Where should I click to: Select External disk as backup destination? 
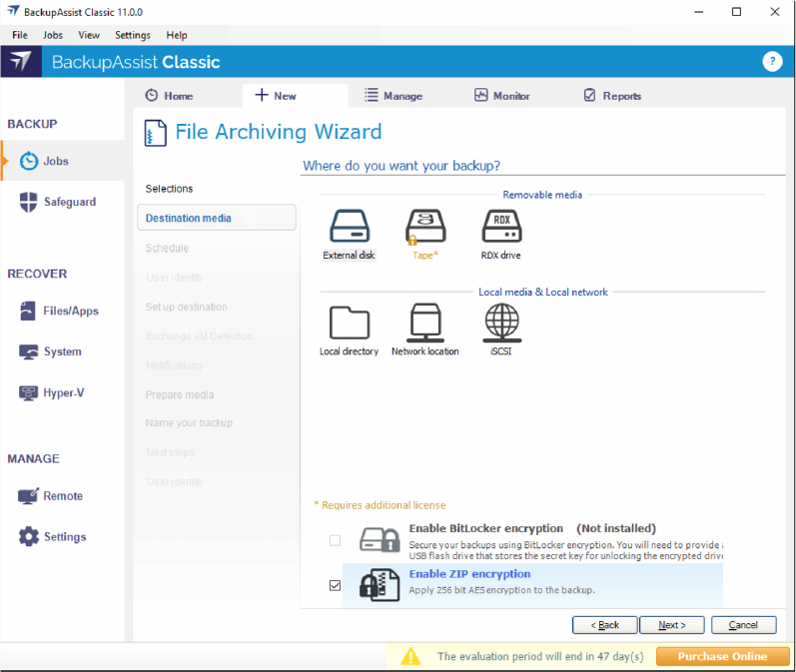click(x=349, y=228)
